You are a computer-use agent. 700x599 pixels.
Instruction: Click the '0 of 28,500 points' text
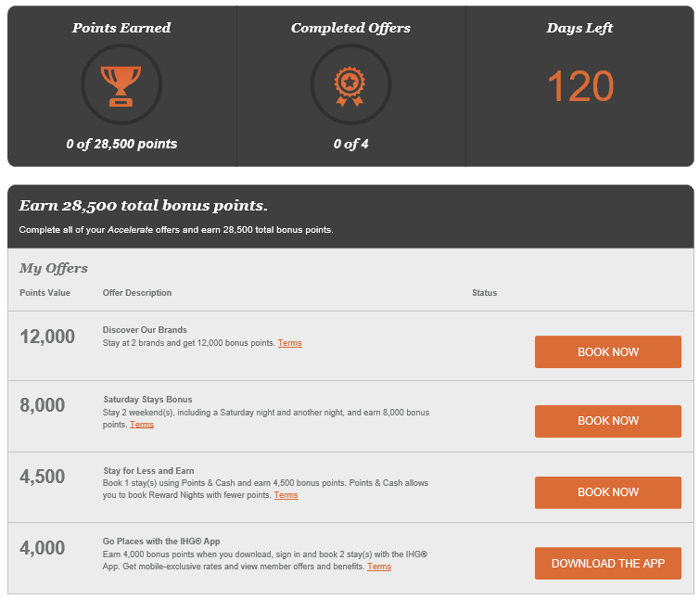(121, 144)
